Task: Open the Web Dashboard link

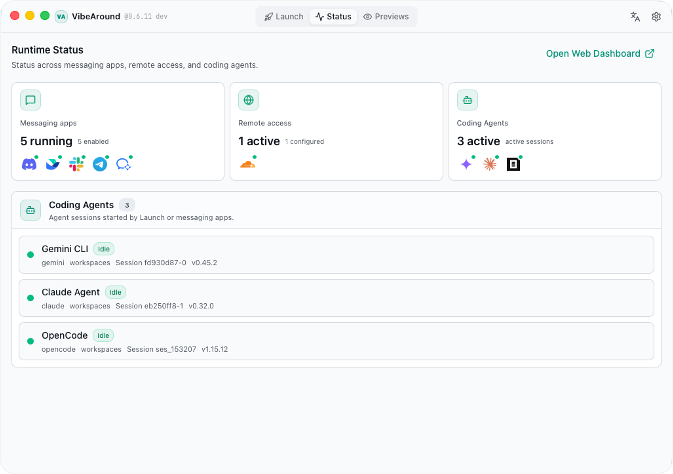Action: click(x=600, y=54)
